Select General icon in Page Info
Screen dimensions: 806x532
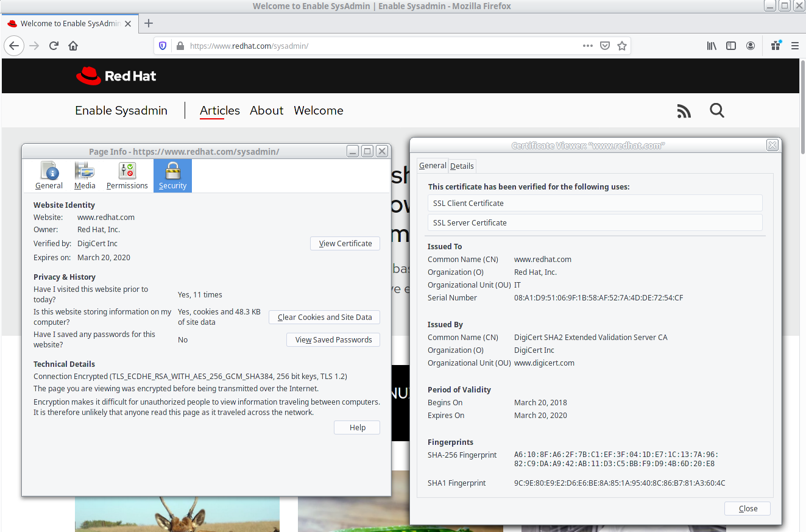point(49,176)
